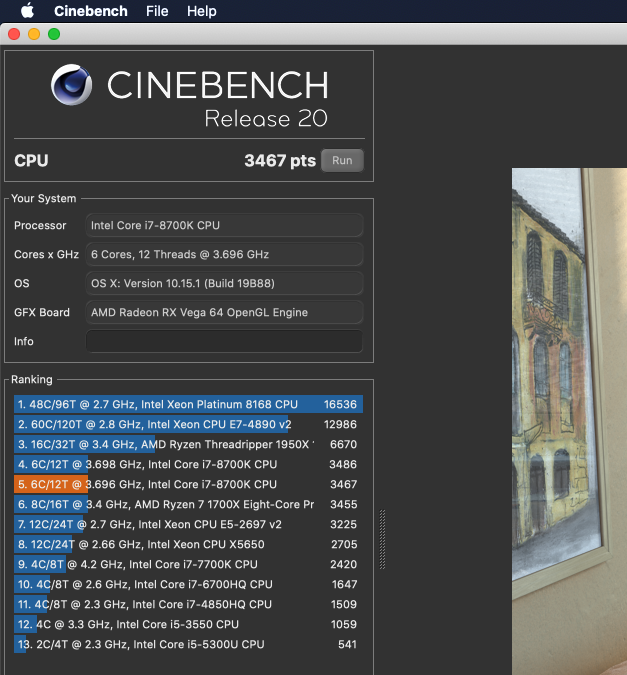The image size is (627, 675).
Task: Click the Cinebench sphere logo icon
Action: point(71,85)
